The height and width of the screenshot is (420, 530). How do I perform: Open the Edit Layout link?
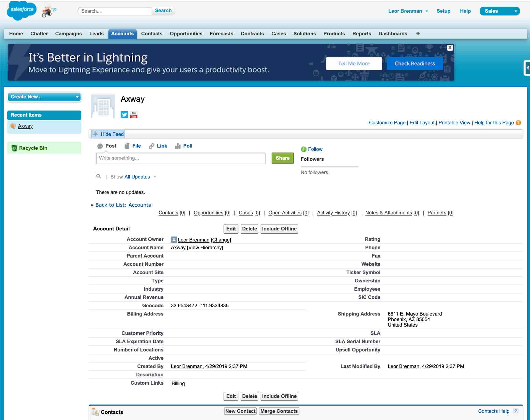click(x=422, y=123)
